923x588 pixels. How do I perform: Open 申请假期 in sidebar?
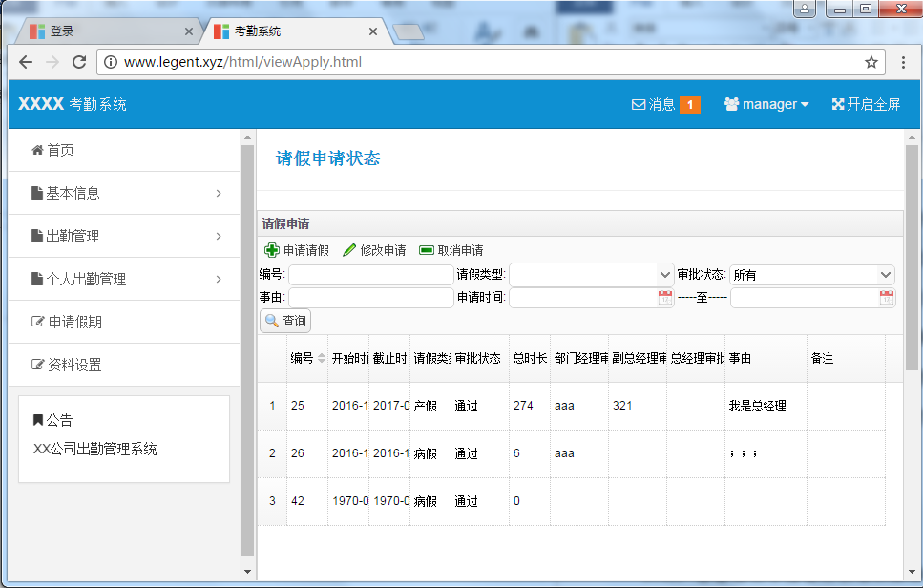point(124,322)
